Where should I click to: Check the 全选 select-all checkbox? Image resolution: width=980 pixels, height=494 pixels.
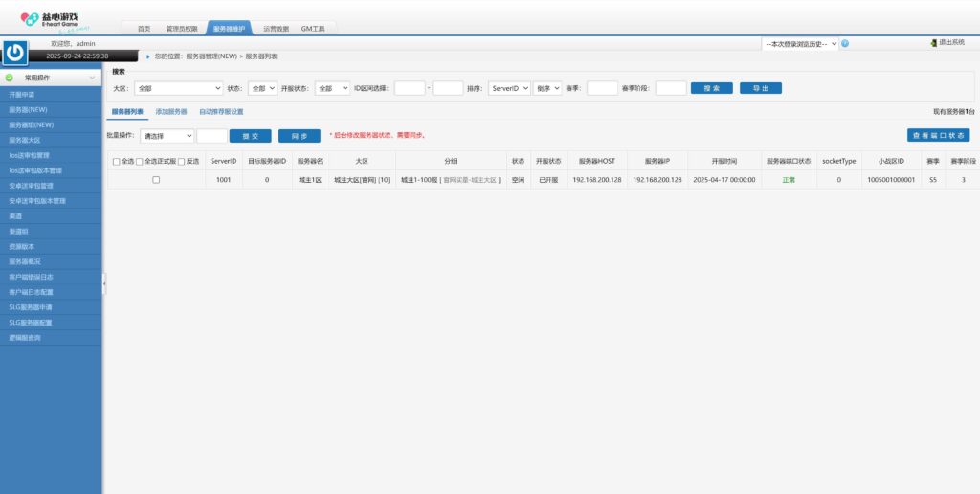tap(117, 161)
